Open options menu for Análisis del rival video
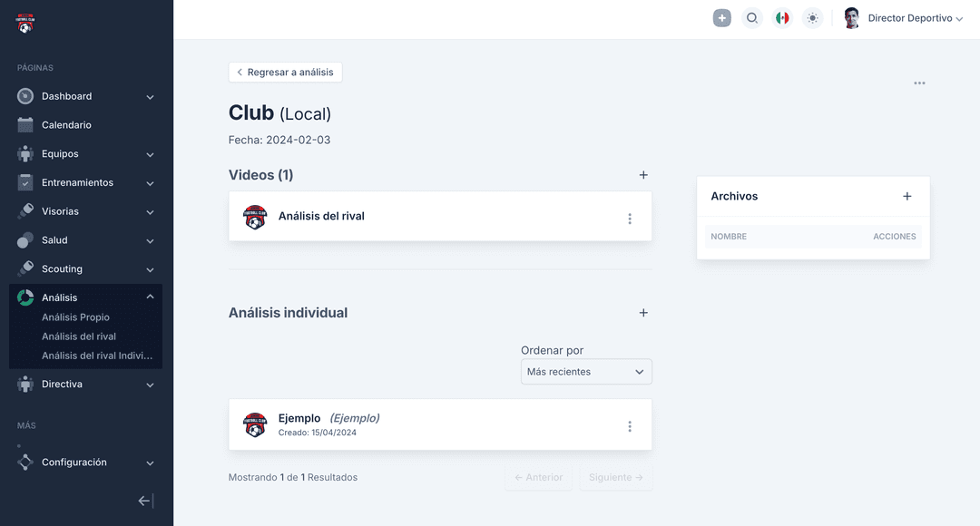Image resolution: width=980 pixels, height=526 pixels. tap(630, 219)
